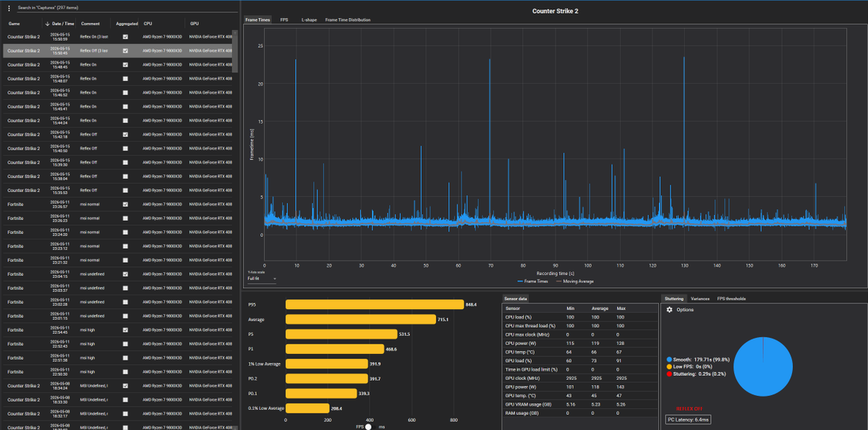868x430 pixels.
Task: Select the Reflex On capture from 15:44:24
Action: (119, 120)
